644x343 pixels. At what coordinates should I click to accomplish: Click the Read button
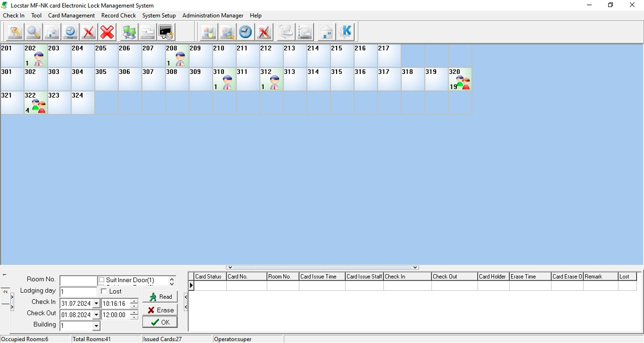(x=160, y=297)
